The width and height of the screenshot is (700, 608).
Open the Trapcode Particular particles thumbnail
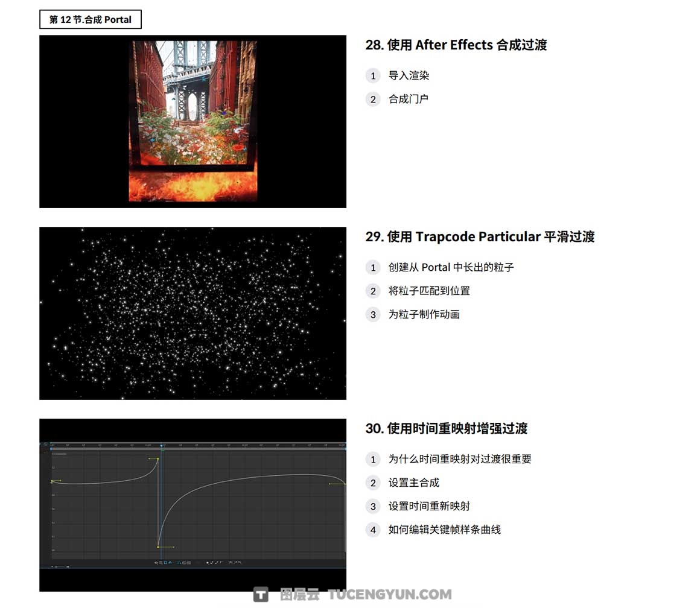click(x=193, y=313)
